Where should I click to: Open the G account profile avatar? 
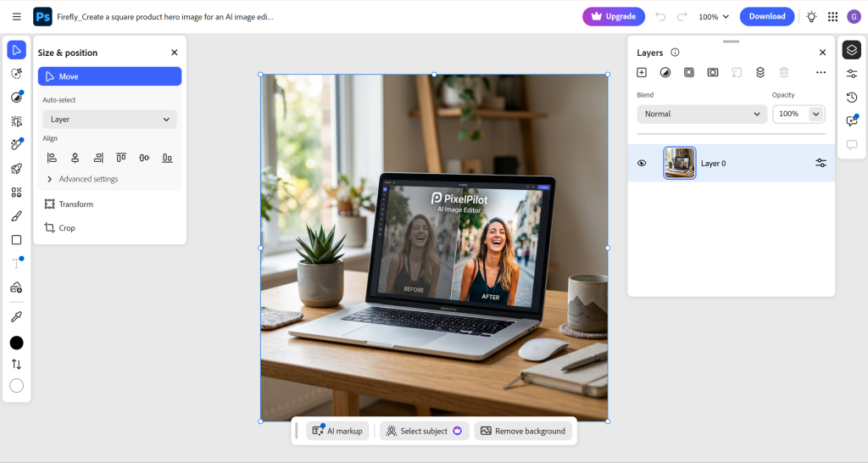(x=854, y=17)
